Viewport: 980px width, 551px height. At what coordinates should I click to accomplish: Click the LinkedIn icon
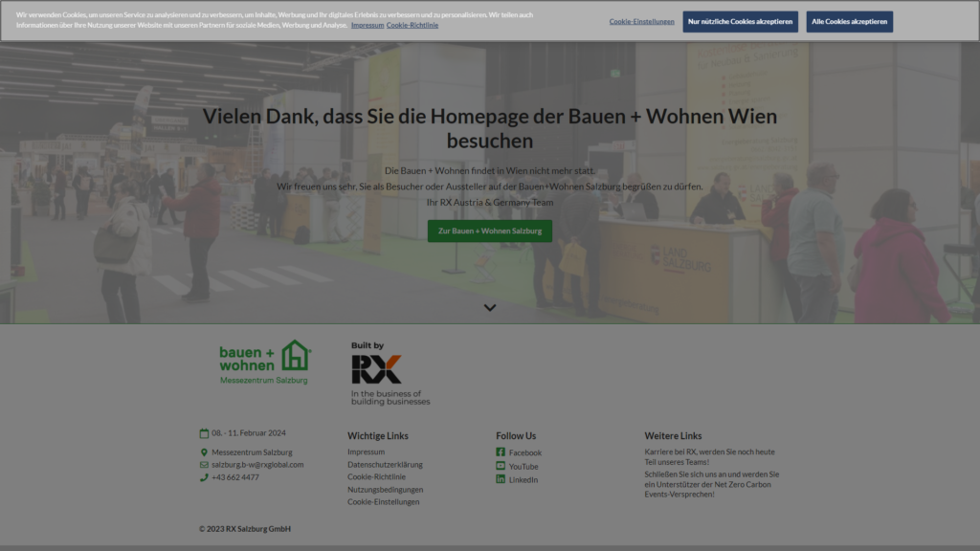click(x=501, y=479)
